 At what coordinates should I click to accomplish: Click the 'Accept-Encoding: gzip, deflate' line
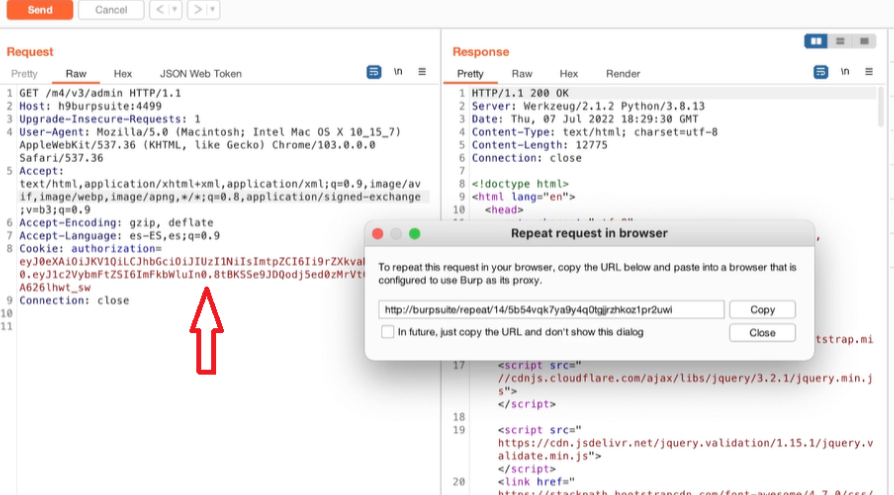116,222
